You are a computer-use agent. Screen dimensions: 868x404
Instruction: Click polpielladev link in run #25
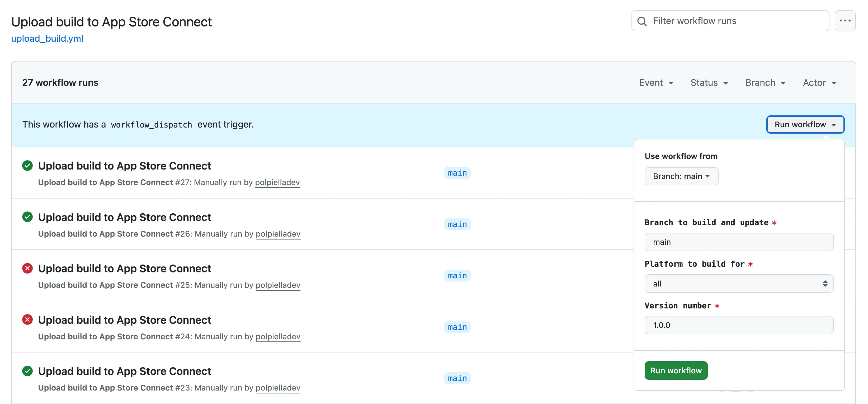278,285
